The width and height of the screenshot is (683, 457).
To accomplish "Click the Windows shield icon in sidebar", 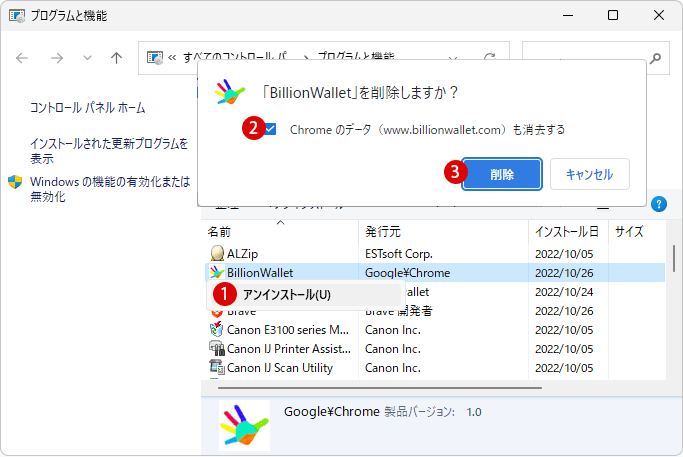I will click(15, 182).
